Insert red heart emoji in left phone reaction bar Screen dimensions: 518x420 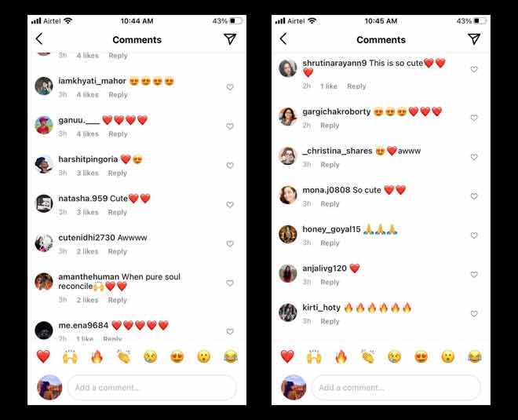click(43, 356)
